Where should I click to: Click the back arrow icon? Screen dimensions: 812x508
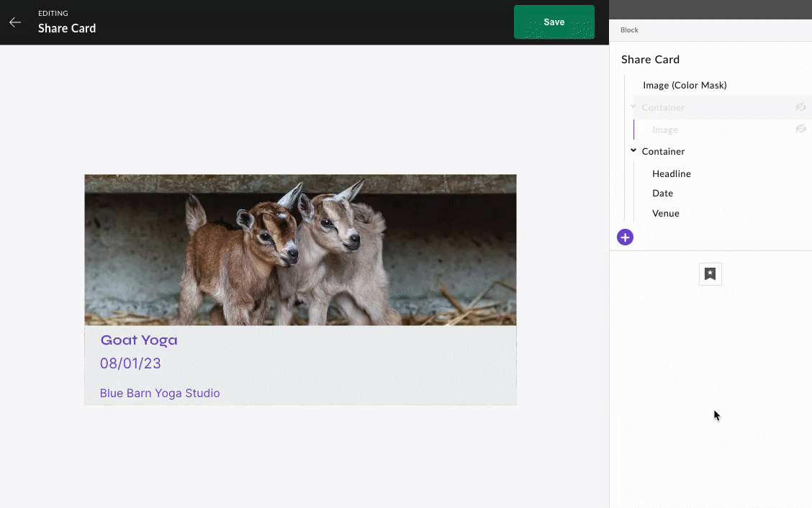point(15,22)
